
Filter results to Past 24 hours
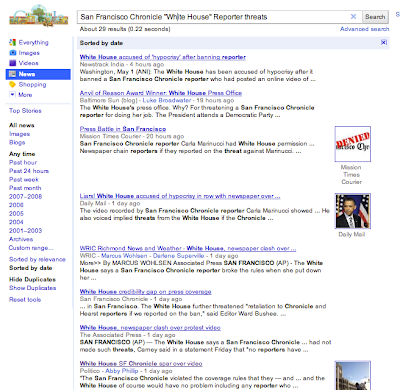tap(29, 171)
